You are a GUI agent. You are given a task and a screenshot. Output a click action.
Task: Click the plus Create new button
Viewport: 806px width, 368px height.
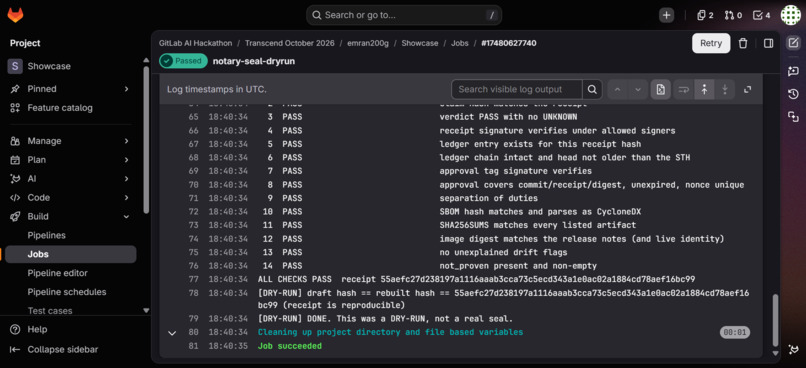coord(667,15)
